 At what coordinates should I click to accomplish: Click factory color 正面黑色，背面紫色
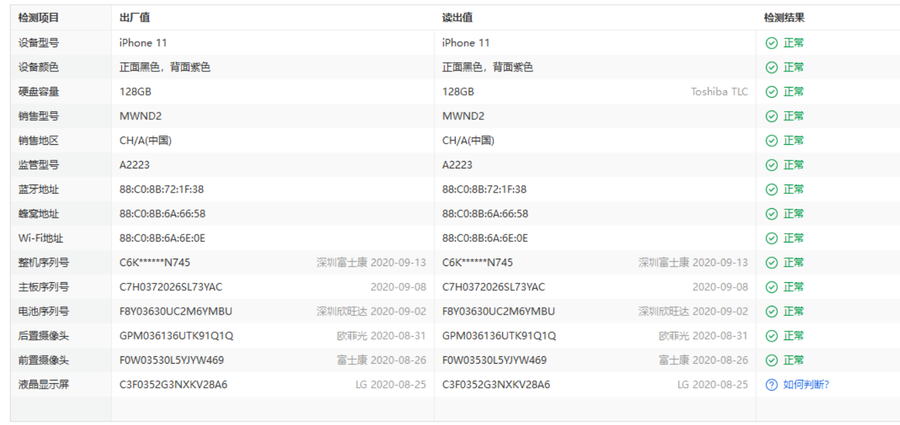(165, 67)
